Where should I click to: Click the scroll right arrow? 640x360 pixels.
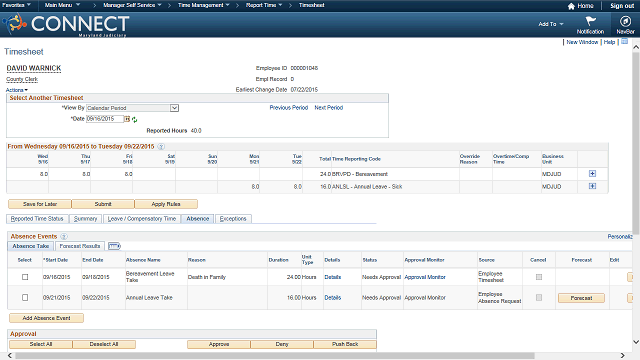tap(622, 356)
